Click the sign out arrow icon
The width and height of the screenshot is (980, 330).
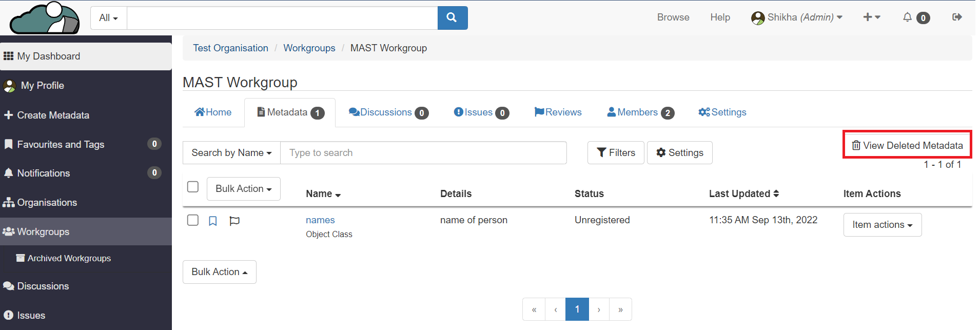[957, 17]
